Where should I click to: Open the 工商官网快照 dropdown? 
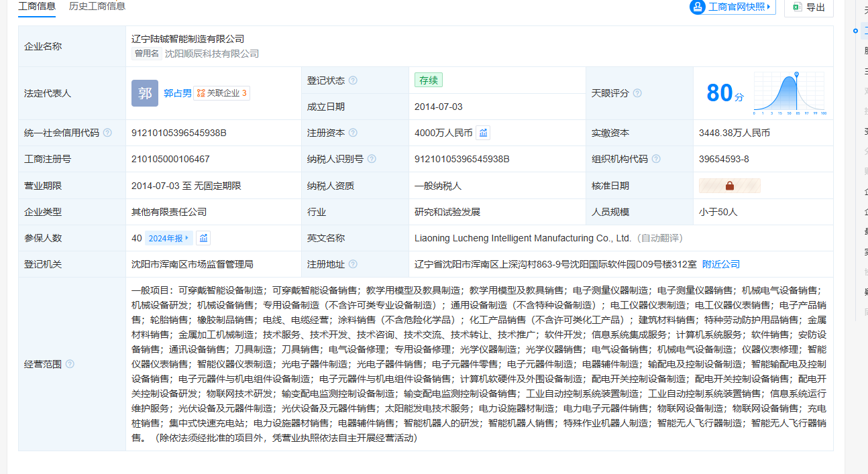click(733, 7)
